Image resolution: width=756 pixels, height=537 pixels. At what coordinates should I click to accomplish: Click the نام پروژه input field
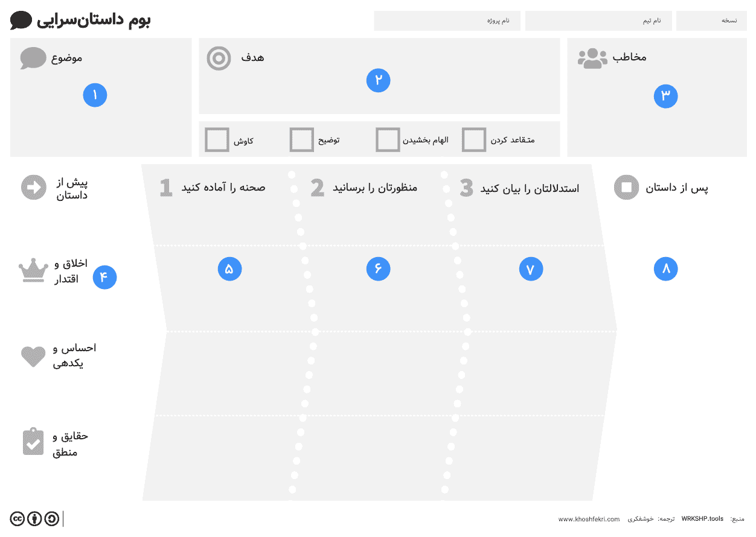(447, 21)
